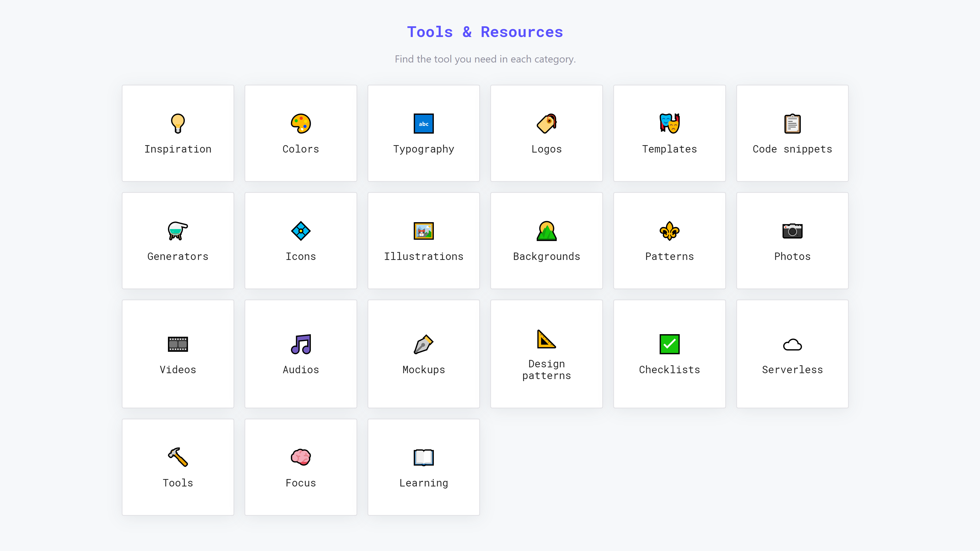Select the alembic Generators icon
The height and width of the screenshot is (551, 980).
[178, 231]
